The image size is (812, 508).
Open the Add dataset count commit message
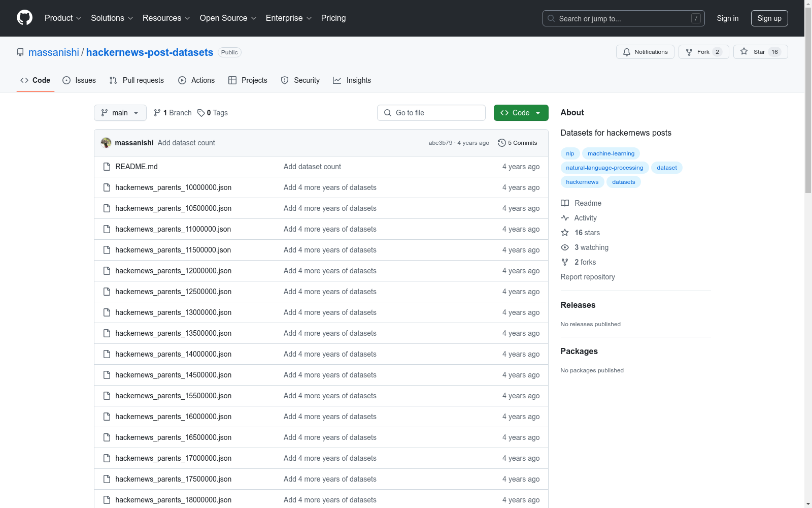click(x=186, y=143)
